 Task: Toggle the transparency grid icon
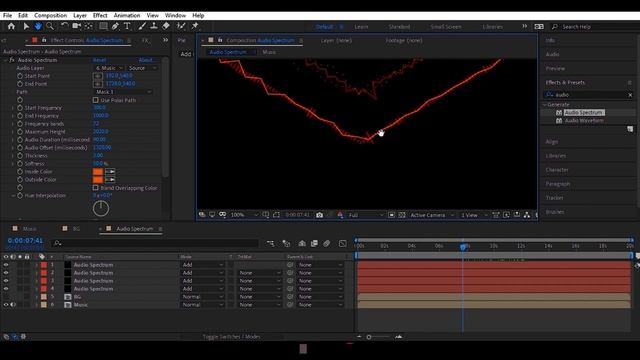tap(402, 215)
